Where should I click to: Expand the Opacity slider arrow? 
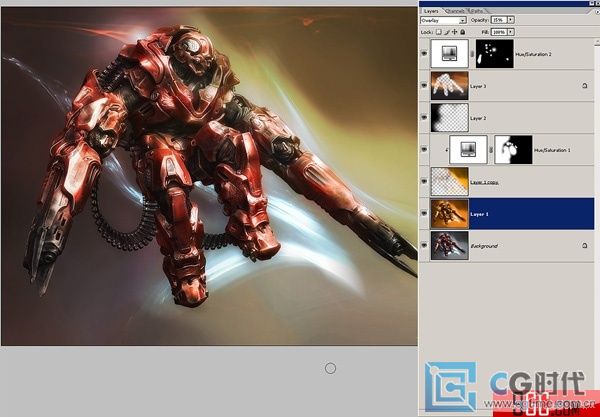(510, 19)
